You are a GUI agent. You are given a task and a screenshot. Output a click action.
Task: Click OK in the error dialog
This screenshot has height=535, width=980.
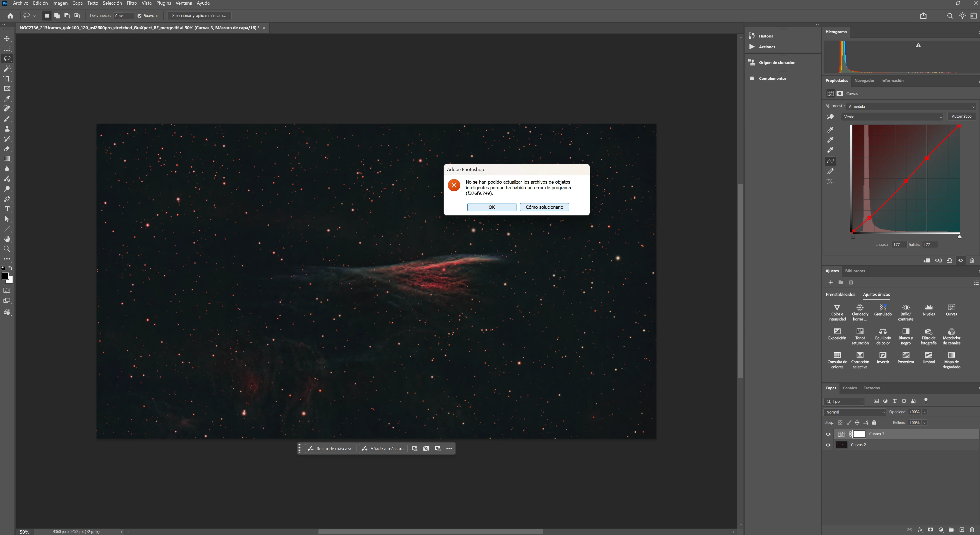point(492,207)
